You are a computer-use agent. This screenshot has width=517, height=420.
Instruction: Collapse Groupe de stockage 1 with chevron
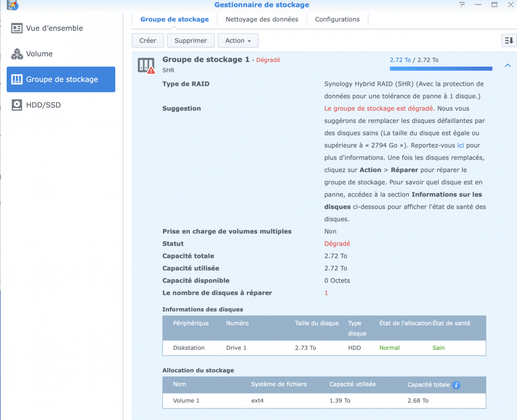click(507, 65)
